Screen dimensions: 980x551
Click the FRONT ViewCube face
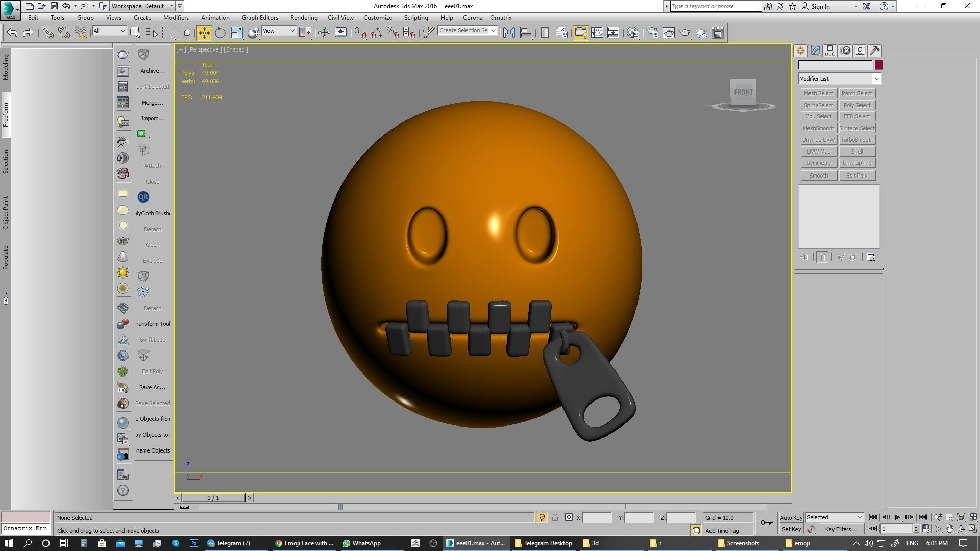[x=743, y=92]
